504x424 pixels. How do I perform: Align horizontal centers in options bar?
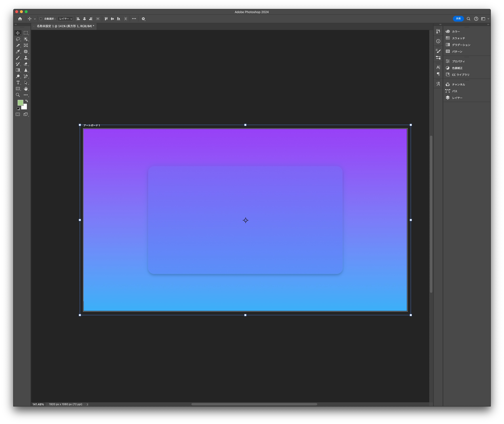[x=85, y=19]
